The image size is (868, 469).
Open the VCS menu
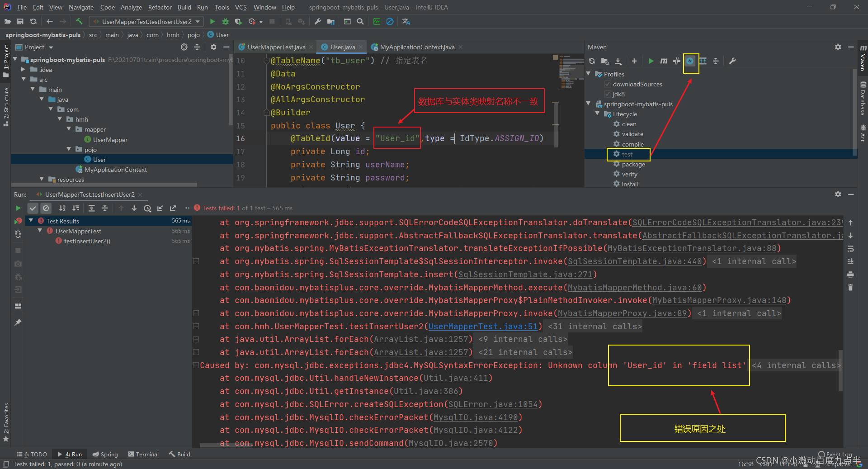[241, 7]
